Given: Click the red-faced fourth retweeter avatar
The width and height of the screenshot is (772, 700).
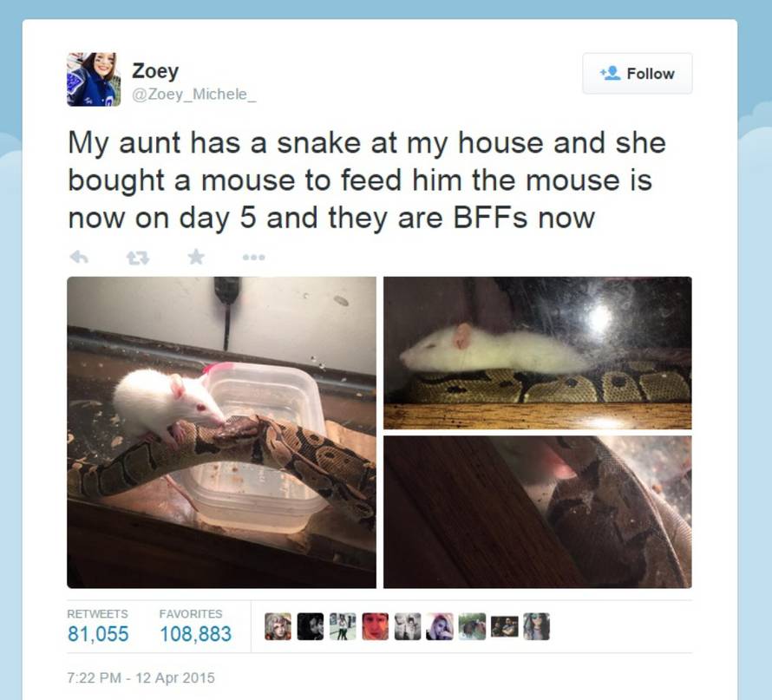Looking at the screenshot, I should 376,626.
